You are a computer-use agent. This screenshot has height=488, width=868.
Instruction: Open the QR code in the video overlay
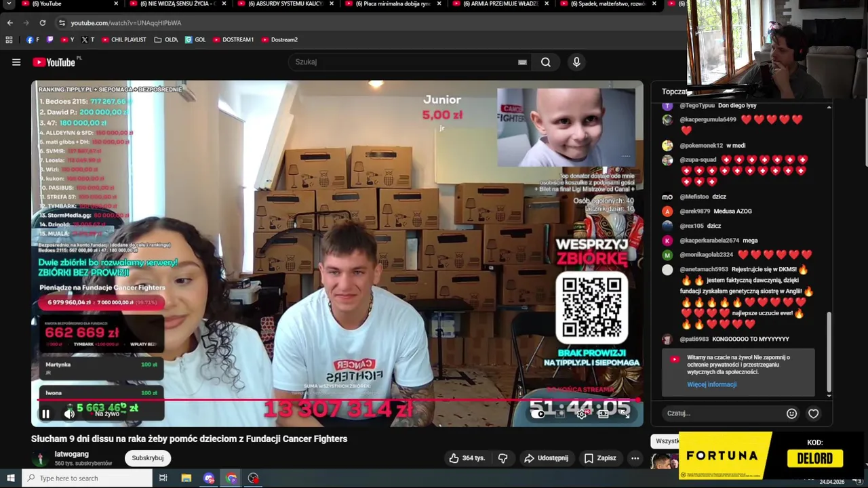point(591,307)
